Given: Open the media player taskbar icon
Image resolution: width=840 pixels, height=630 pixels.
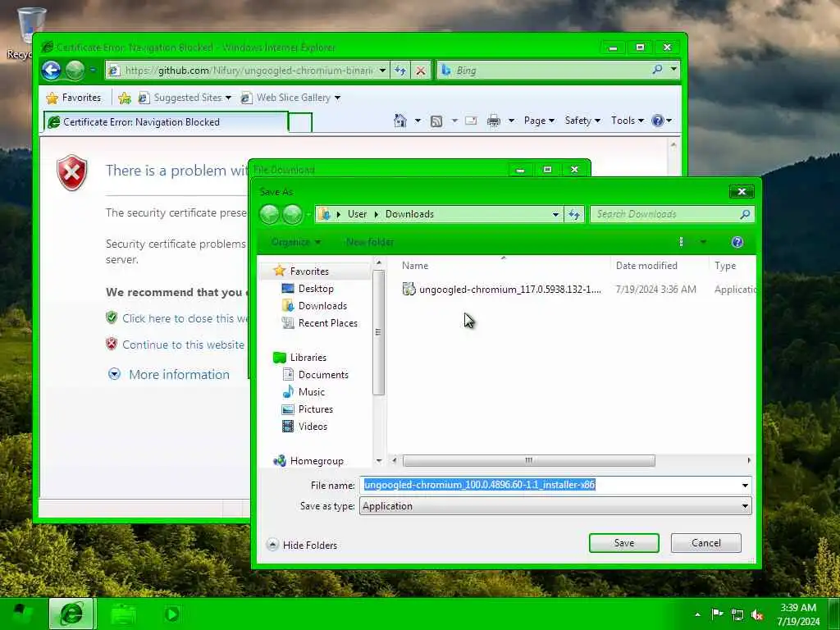Looking at the screenshot, I should pos(171,614).
